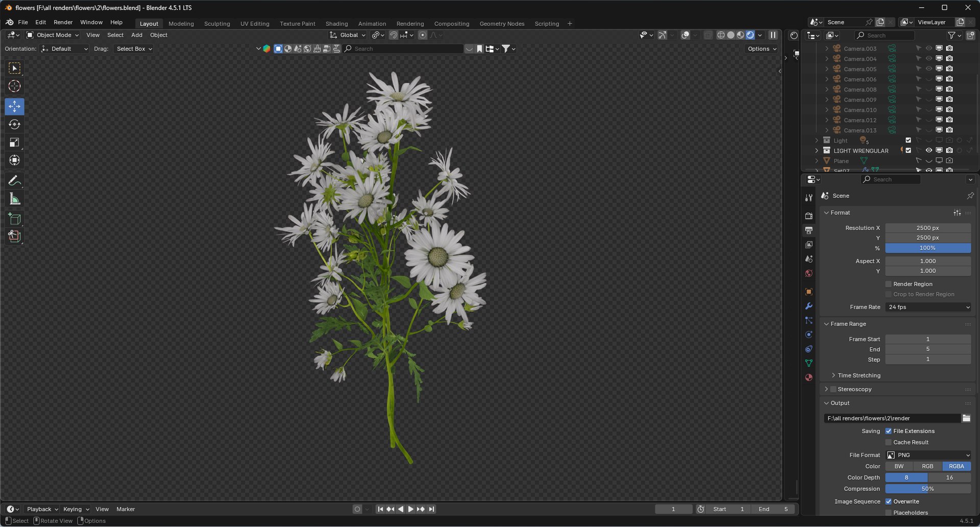
Task: Adjust the Compression 50% slider
Action: [x=928, y=489]
